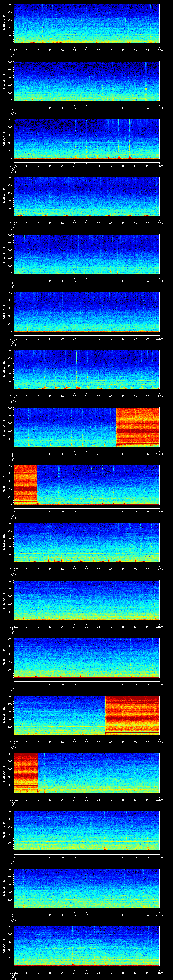
Task: Click red burst at start of 13:22:00 spectrogram
Action: point(25,484)
